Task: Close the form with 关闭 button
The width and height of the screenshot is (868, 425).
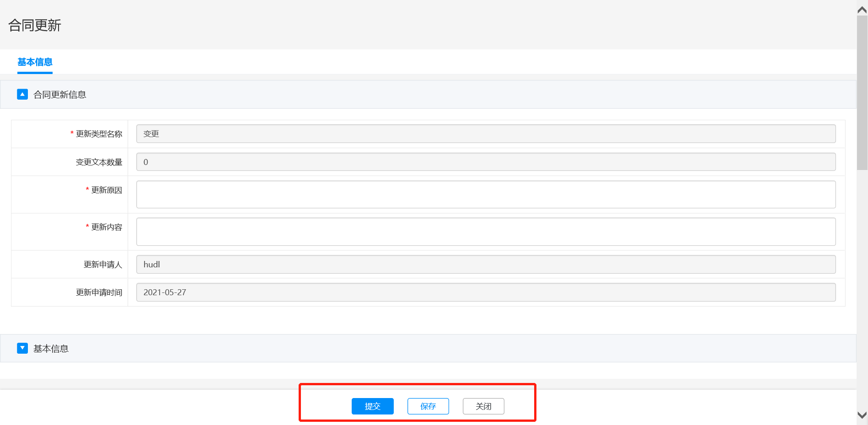Action: [483, 406]
